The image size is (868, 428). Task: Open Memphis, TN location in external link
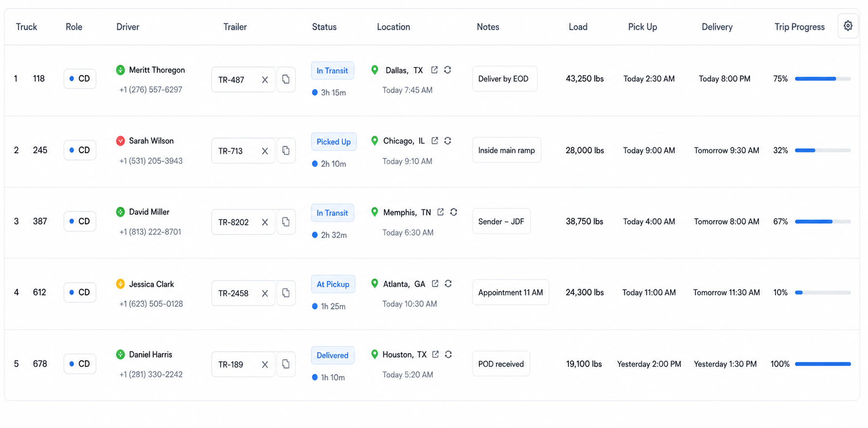click(440, 212)
